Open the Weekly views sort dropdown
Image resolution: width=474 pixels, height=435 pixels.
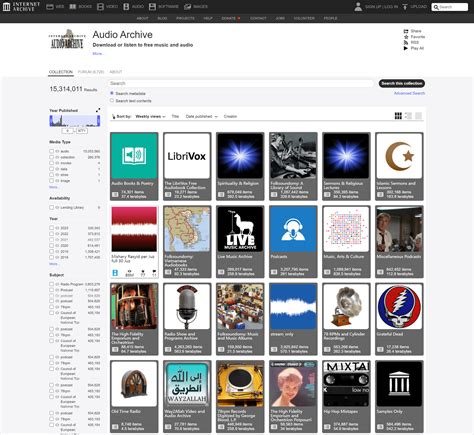coord(150,116)
